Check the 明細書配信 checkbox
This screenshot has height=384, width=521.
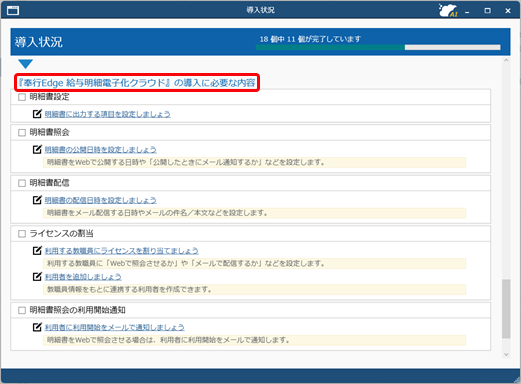point(22,183)
